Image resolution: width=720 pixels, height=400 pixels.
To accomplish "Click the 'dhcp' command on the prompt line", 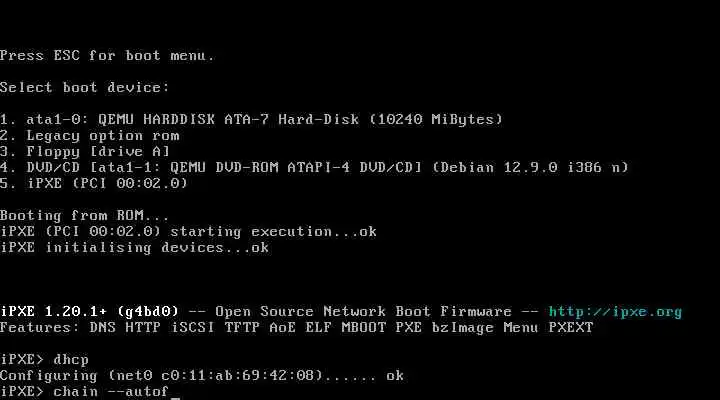I will [x=71, y=360].
